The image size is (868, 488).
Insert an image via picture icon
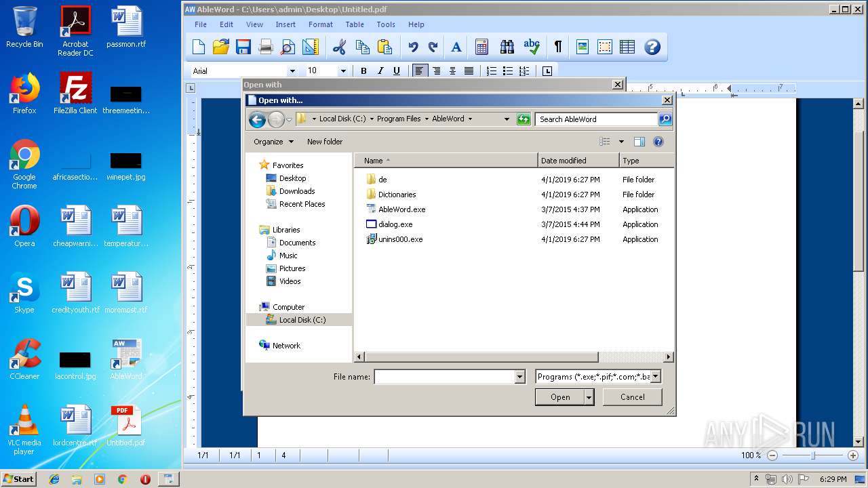(x=583, y=47)
